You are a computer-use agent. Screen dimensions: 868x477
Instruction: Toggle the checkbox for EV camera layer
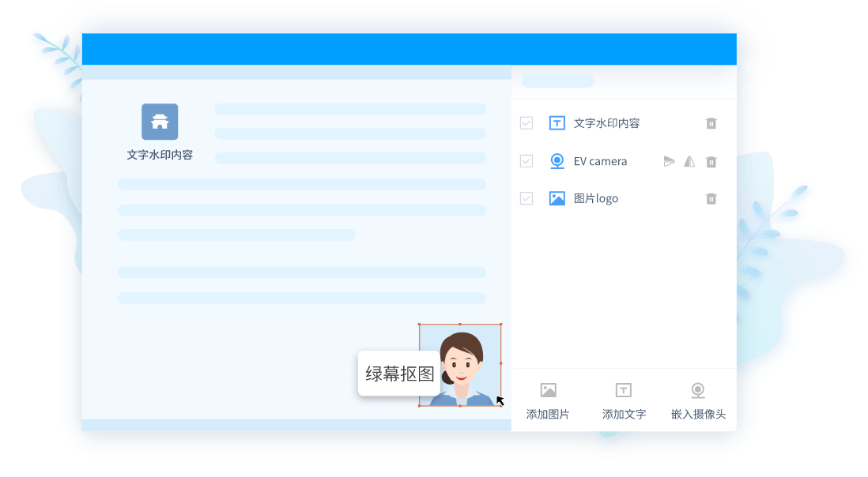[526, 160]
